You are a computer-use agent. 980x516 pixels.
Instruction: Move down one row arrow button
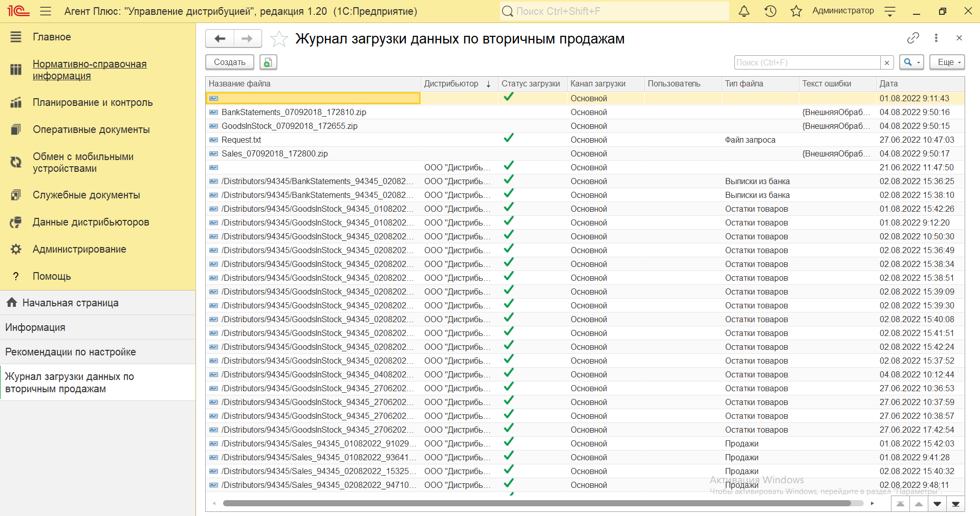[937, 504]
